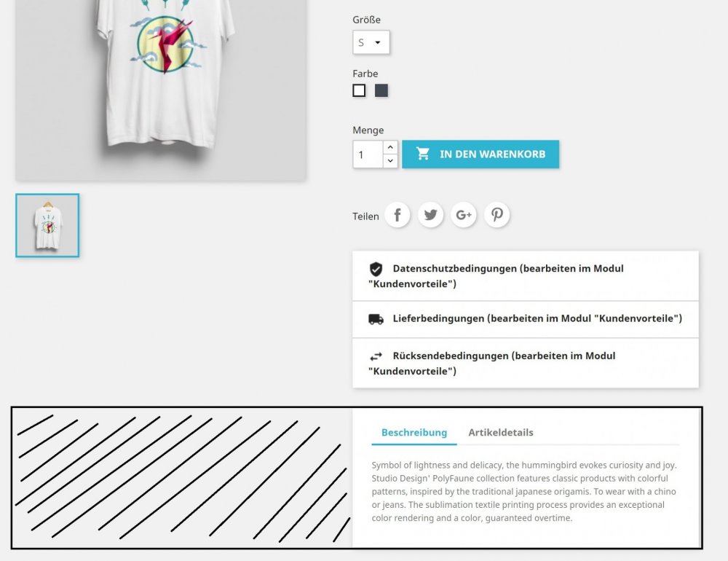This screenshot has height=561, width=728.
Task: Share product on Google Plus
Action: (x=464, y=215)
